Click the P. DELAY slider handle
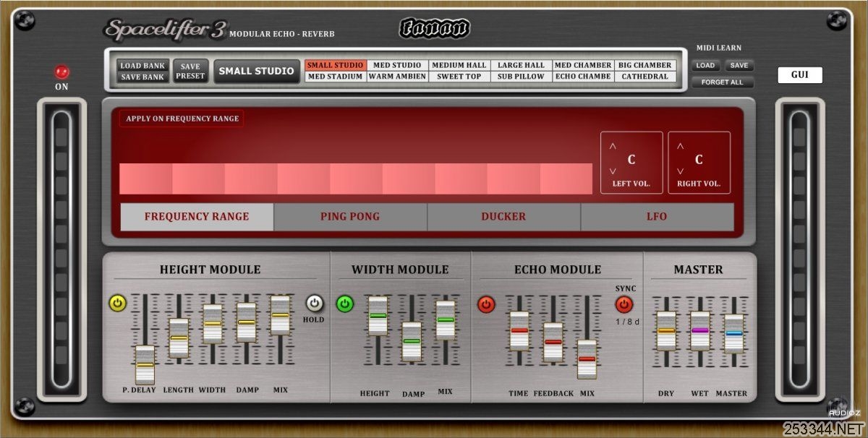 [145, 365]
